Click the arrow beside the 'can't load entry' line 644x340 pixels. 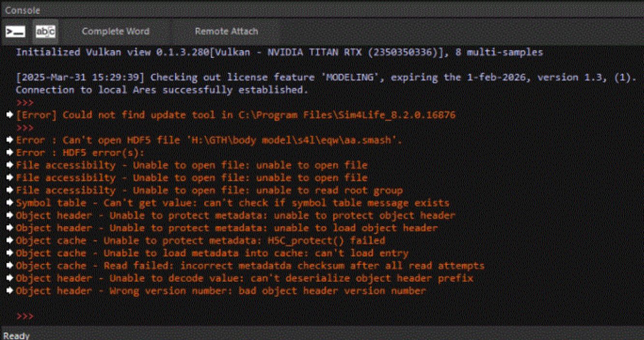pyautogui.click(x=10, y=253)
